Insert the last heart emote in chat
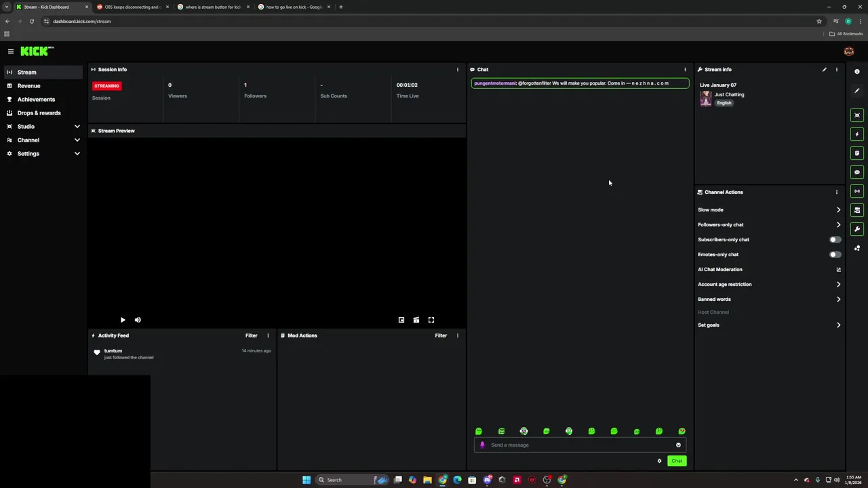 click(x=682, y=431)
